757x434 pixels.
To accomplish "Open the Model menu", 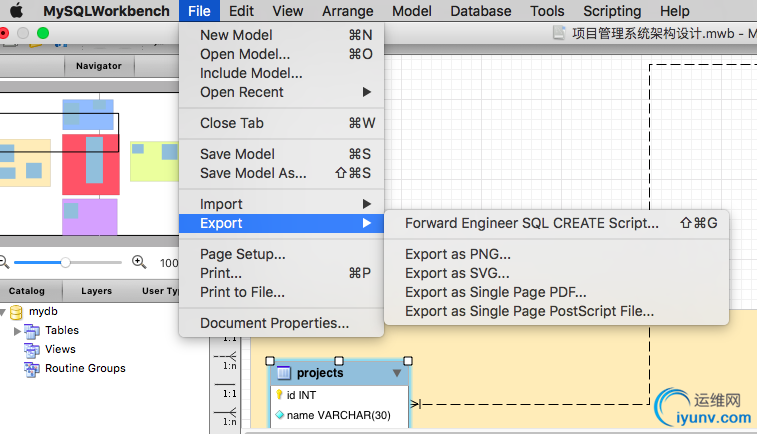I will tap(412, 11).
